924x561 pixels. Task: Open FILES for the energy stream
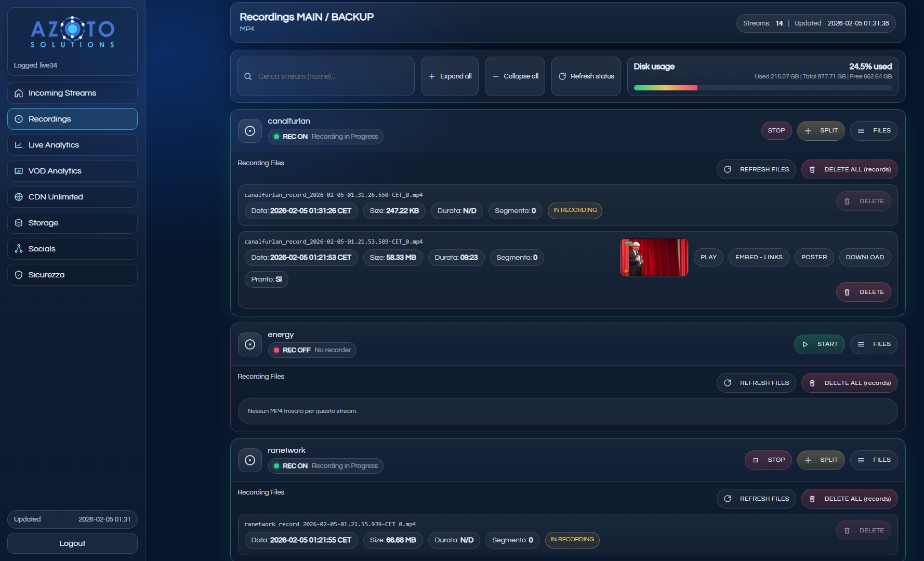(874, 344)
